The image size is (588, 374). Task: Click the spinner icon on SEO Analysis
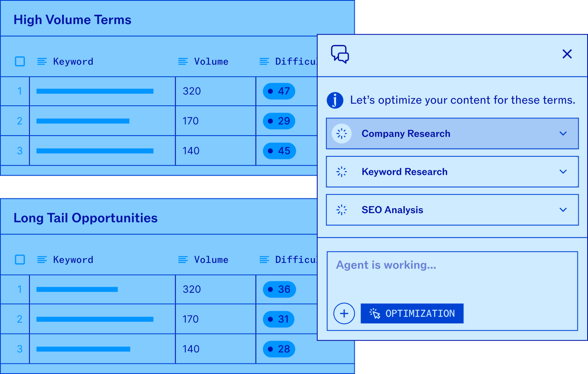(342, 210)
